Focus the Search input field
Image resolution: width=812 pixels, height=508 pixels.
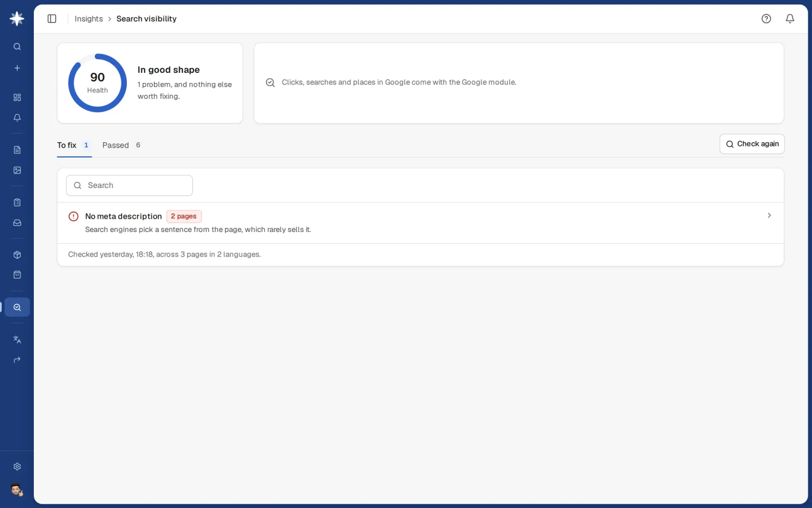(x=129, y=185)
